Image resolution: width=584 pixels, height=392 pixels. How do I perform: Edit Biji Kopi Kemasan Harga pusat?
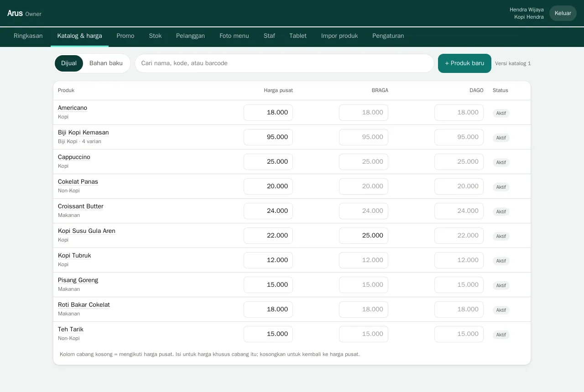click(x=268, y=137)
